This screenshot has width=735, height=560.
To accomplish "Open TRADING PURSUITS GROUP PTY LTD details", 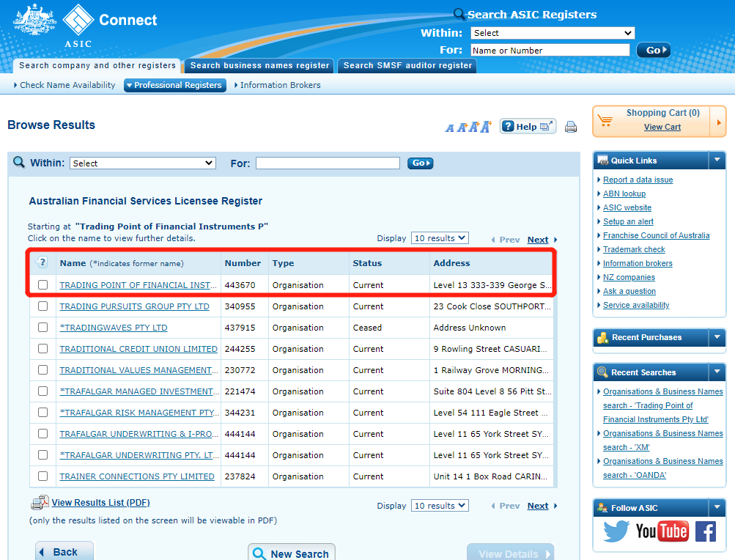I will [135, 306].
